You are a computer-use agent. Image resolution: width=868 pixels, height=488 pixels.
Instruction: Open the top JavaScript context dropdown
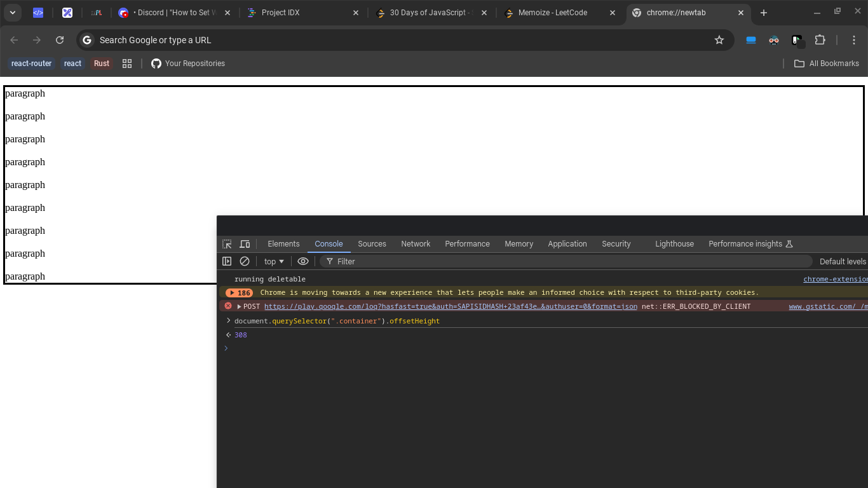click(x=274, y=261)
